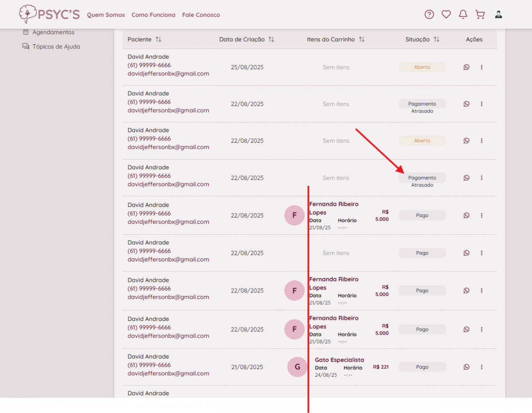532x413 pixels.
Task: Sort by Data de Criação column
Action: (x=271, y=39)
